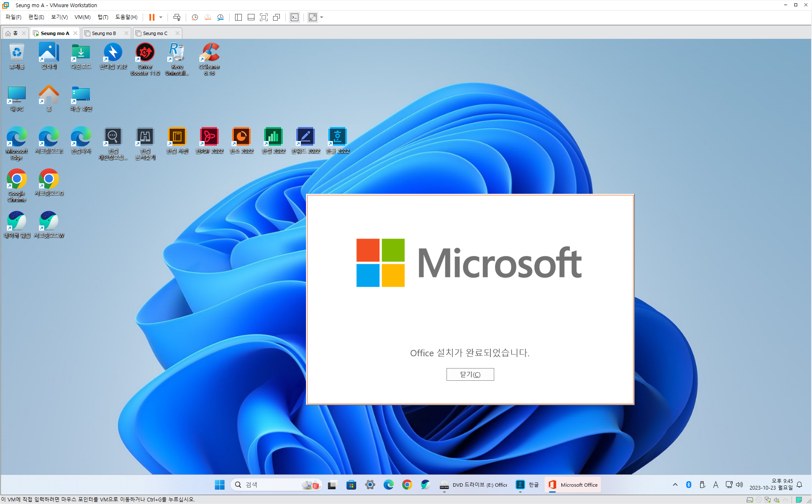Click the pause VM toolbar icon
812x504 pixels.
152,17
